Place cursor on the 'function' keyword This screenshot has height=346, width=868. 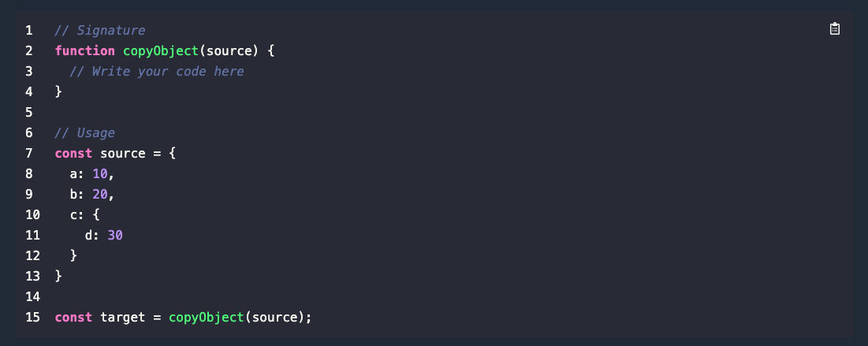click(84, 51)
